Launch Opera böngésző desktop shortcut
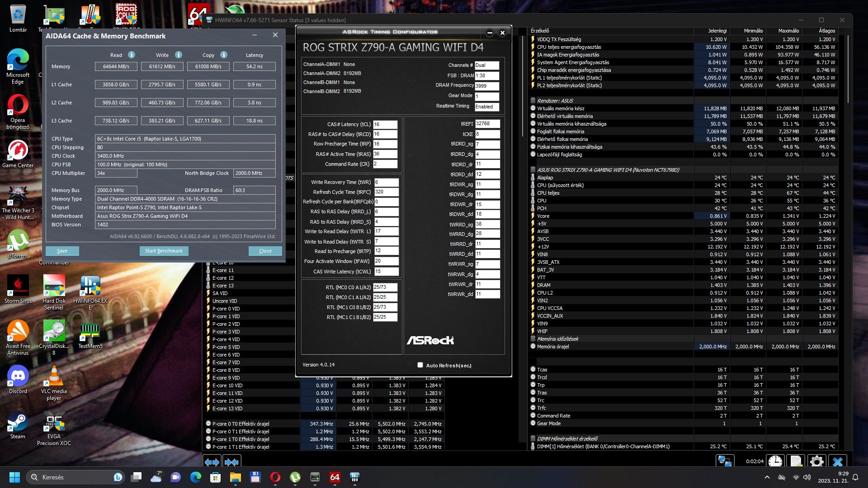The height and width of the screenshot is (488, 868). coord(18,112)
